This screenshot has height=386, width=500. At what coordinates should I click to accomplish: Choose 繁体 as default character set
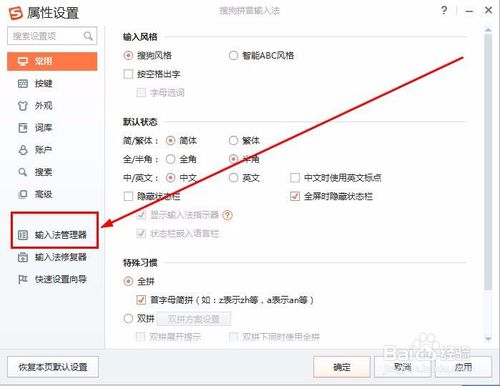pyautogui.click(x=233, y=141)
